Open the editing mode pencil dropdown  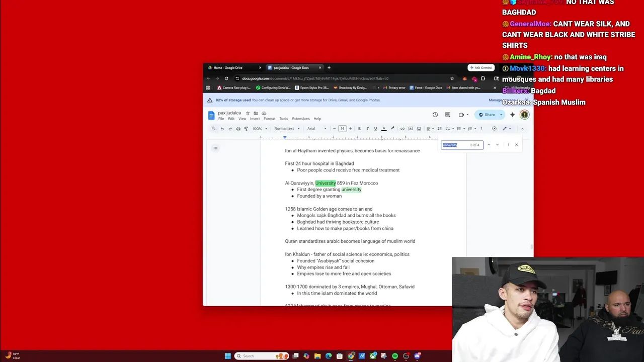click(x=506, y=129)
